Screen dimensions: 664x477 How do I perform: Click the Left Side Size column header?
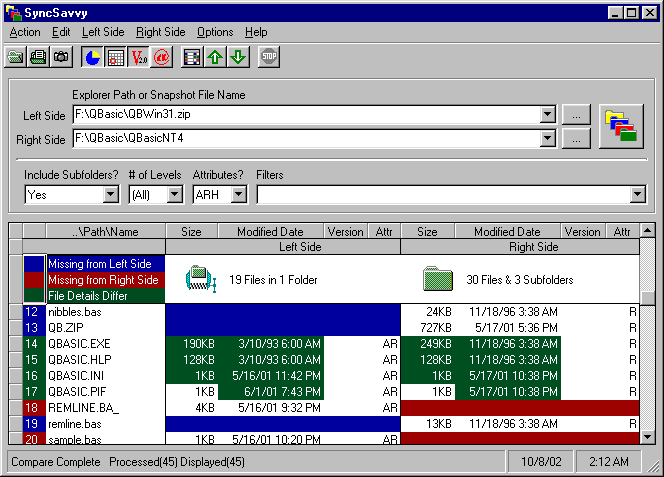click(191, 231)
